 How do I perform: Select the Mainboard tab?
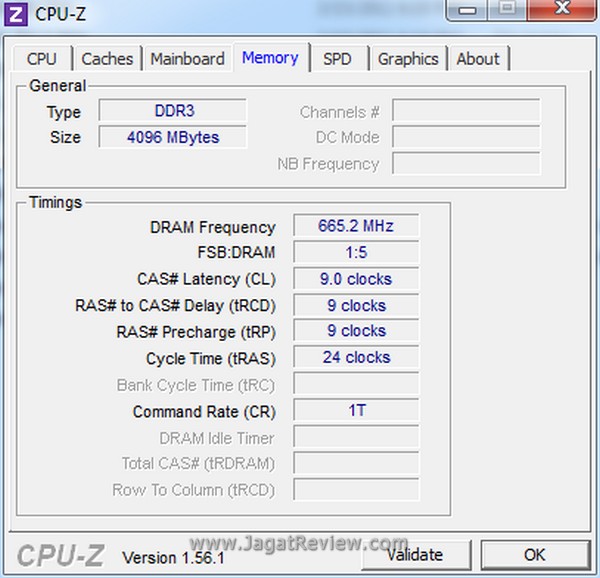pos(188,59)
